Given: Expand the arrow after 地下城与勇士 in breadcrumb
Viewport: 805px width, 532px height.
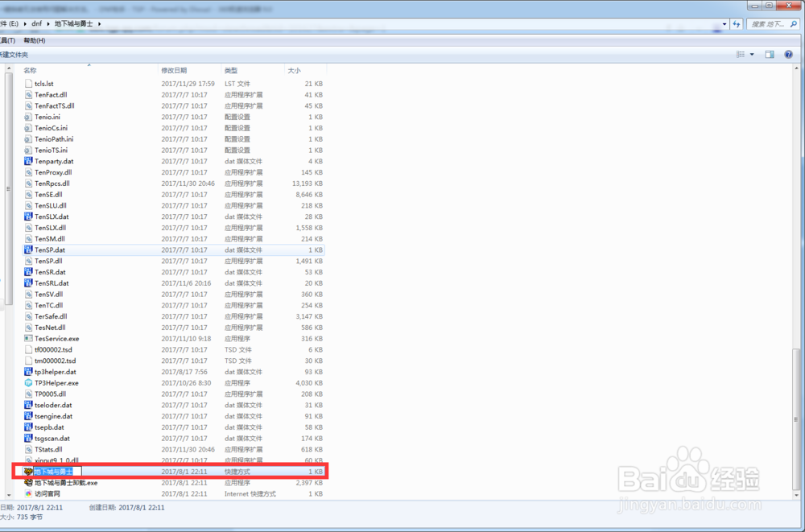Looking at the screenshot, I should [99, 23].
